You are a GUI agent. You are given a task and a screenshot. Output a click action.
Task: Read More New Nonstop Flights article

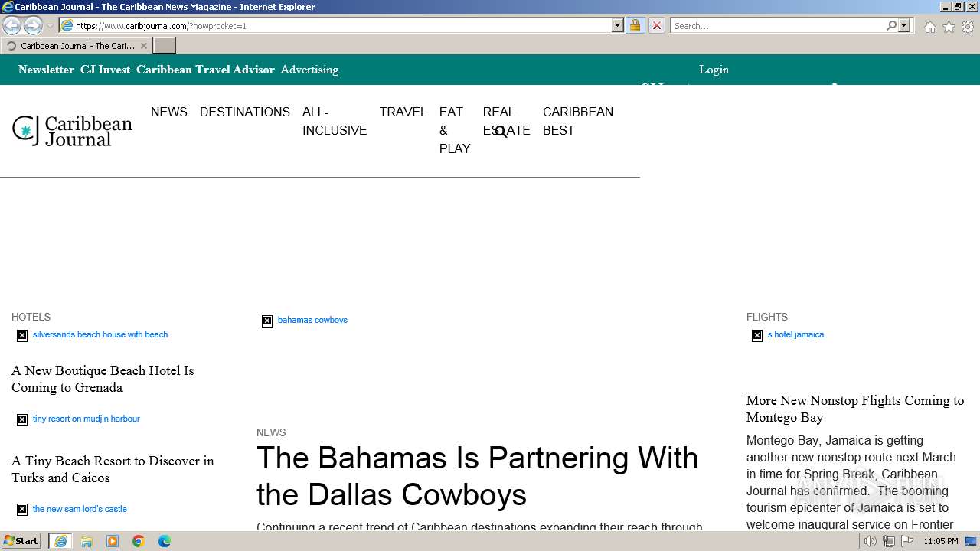[x=855, y=409]
